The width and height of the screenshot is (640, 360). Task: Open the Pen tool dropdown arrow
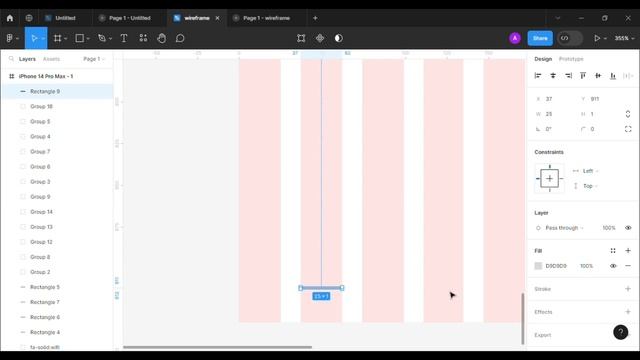pos(110,39)
